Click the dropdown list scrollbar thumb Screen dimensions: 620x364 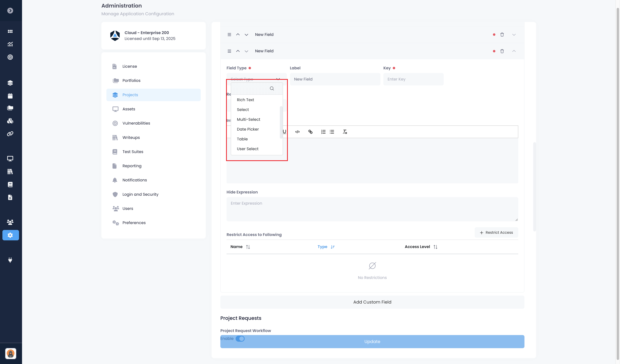(x=281, y=122)
